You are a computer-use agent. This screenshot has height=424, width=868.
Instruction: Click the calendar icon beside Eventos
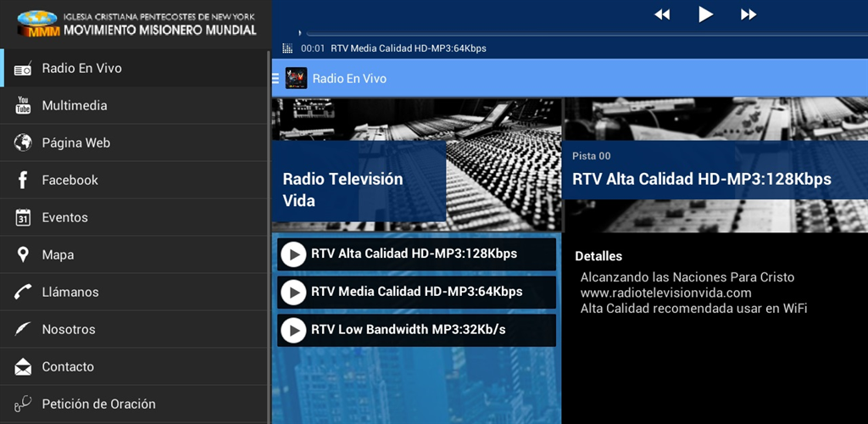click(x=23, y=218)
